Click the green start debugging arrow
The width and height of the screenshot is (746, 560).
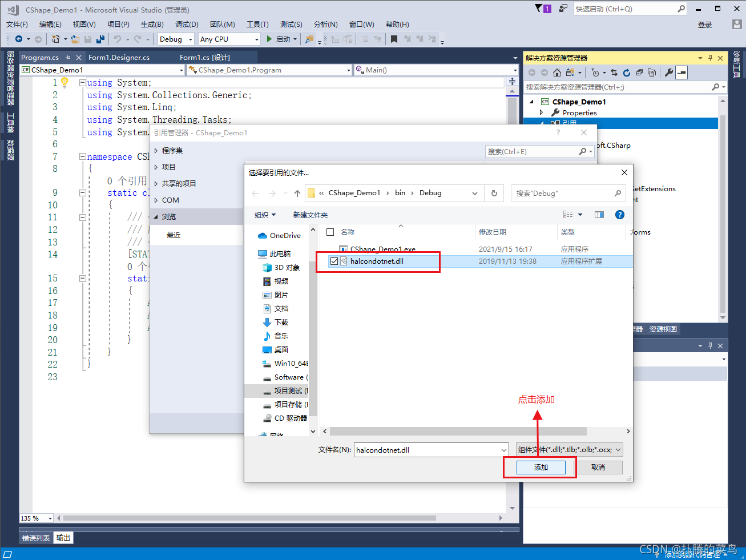tap(269, 39)
